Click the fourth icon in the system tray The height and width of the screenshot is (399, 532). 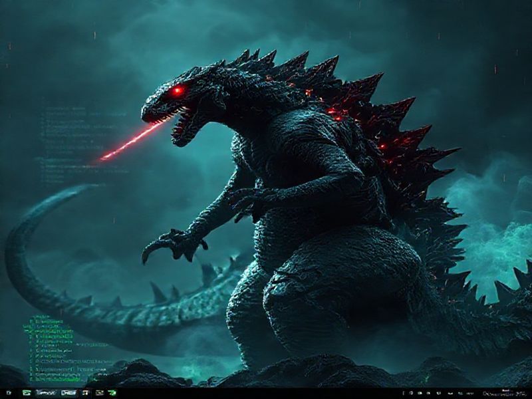[x=428, y=393]
